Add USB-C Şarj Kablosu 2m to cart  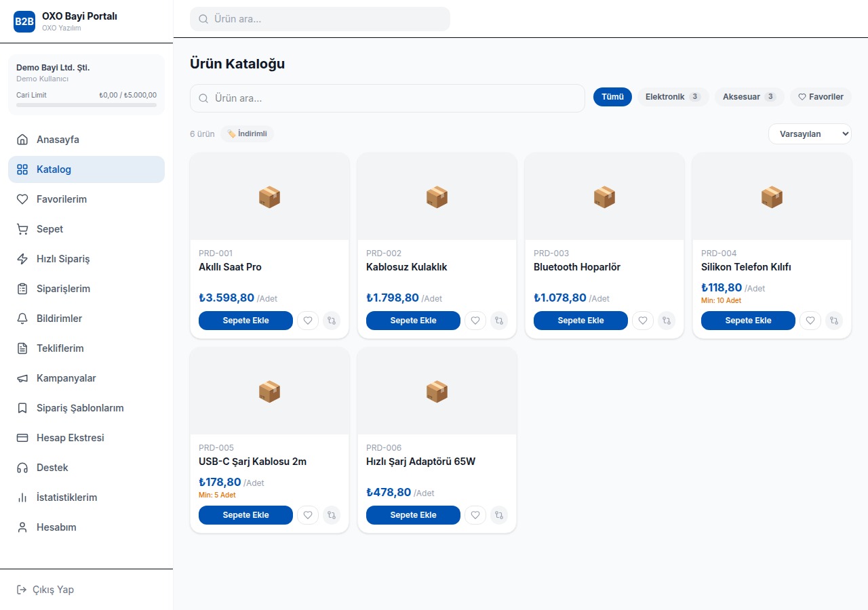(x=245, y=515)
